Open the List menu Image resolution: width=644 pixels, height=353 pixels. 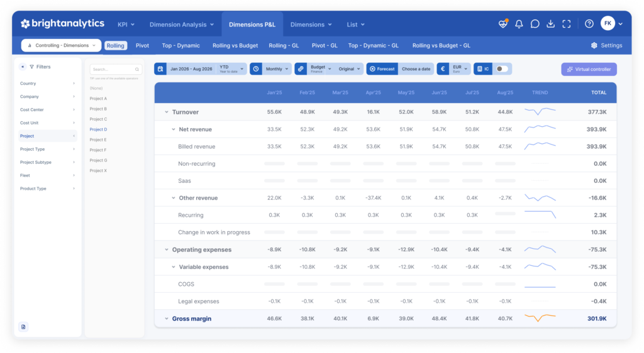(x=355, y=24)
